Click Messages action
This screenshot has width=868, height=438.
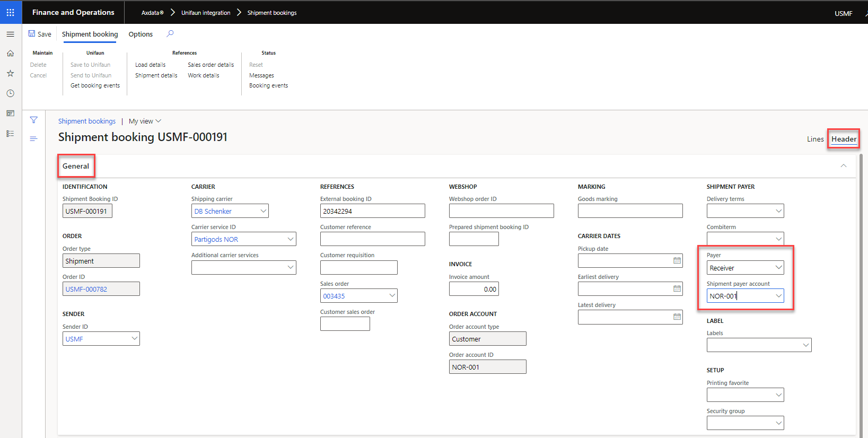261,75
